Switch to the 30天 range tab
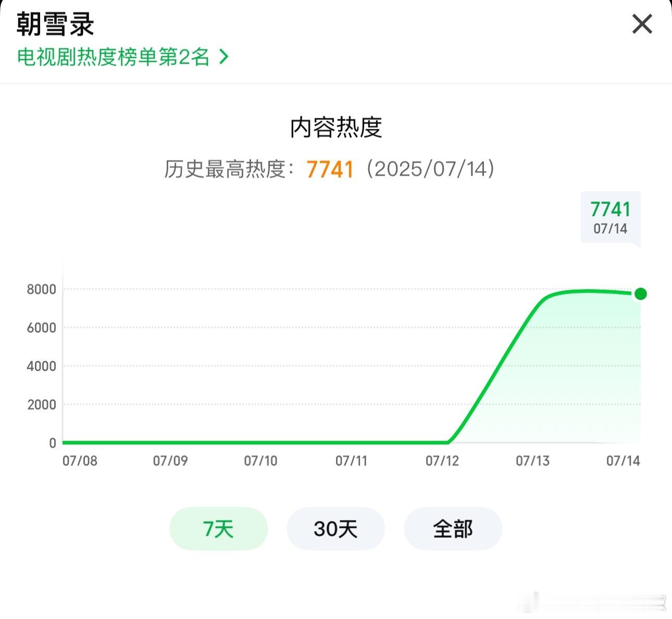Viewport: 672px width, 619px height. point(335,529)
